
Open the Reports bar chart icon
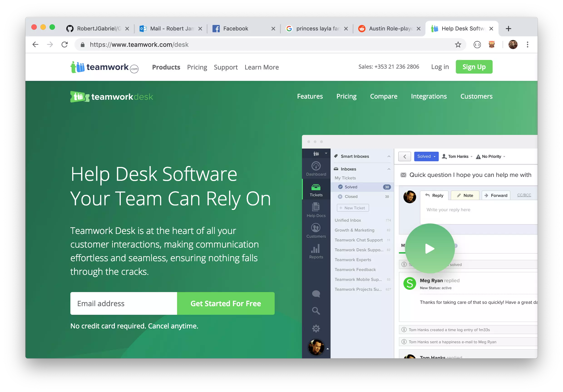click(316, 251)
